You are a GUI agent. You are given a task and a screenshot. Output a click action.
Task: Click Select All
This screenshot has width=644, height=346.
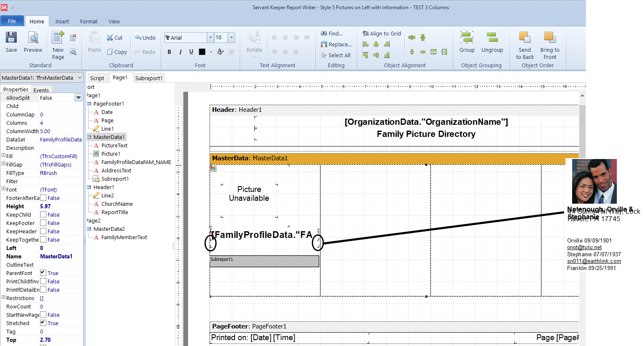click(x=336, y=55)
